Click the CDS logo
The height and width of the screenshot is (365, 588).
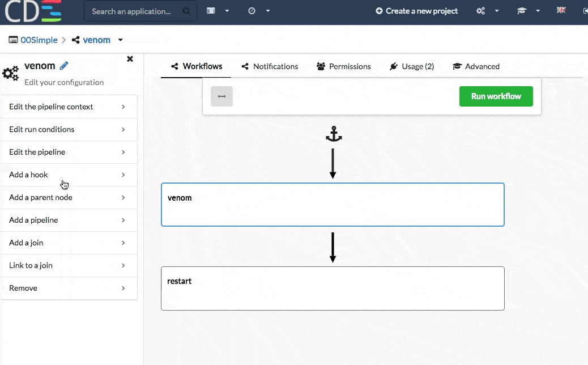point(33,11)
